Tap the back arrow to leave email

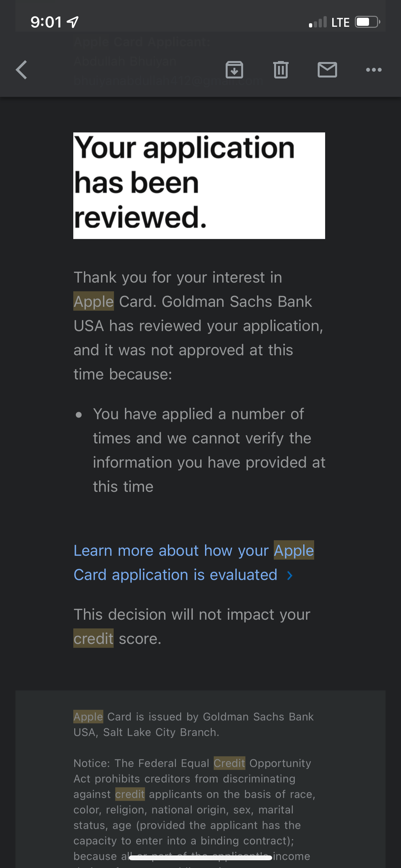22,70
